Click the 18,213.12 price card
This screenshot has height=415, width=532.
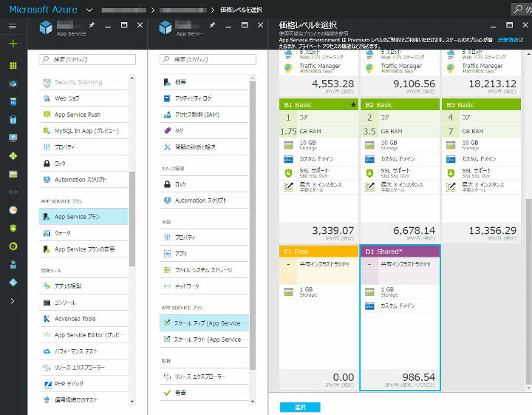(481, 73)
